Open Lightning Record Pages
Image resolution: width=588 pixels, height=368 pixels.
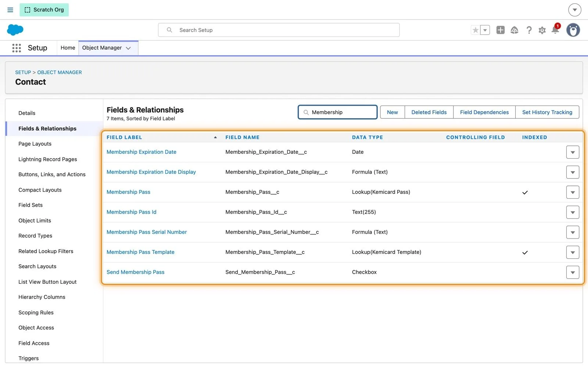[48, 159]
